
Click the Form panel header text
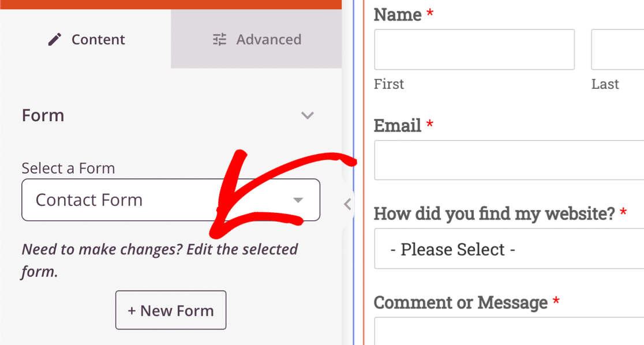43,115
